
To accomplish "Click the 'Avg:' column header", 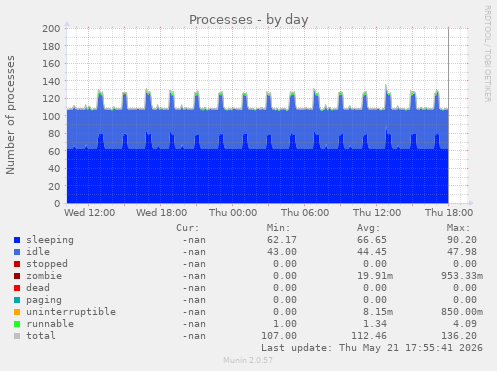I will click(x=368, y=228).
